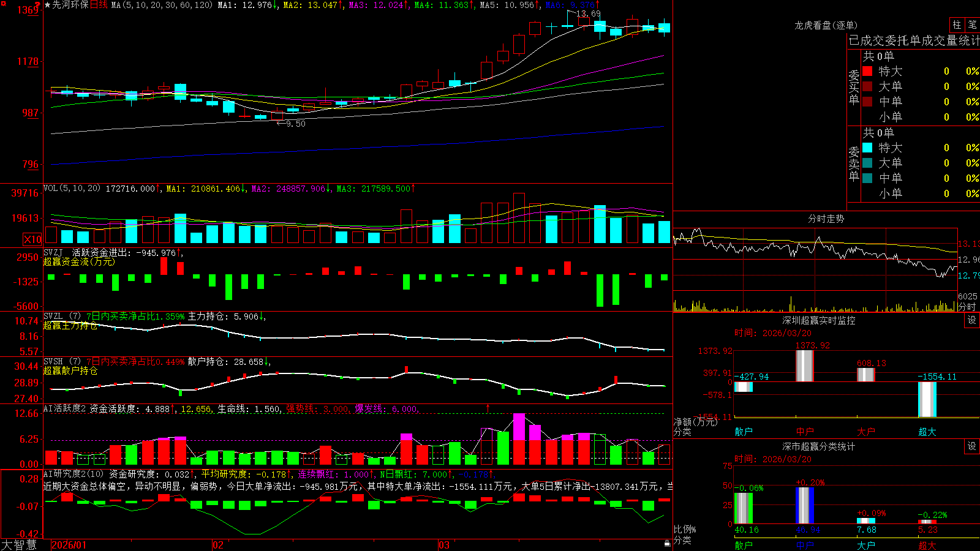Click the 分时走势 panel title

coord(826,219)
